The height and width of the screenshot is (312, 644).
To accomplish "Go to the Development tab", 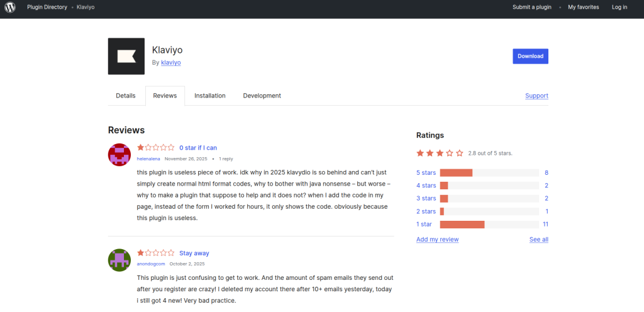I will pos(262,96).
